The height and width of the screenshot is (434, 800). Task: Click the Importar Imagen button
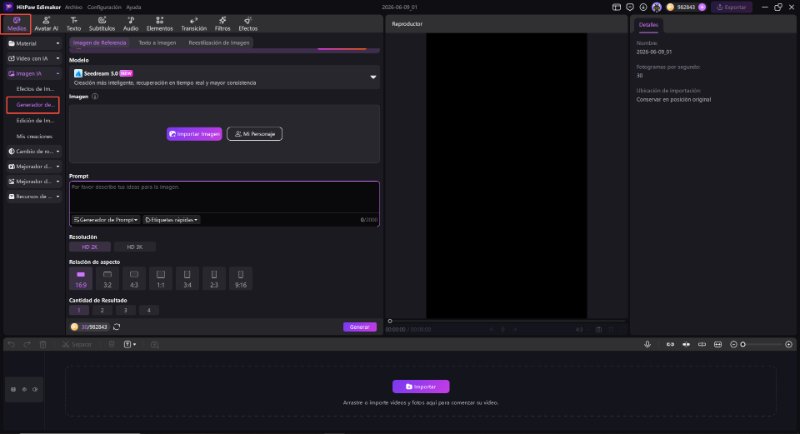tap(194, 134)
